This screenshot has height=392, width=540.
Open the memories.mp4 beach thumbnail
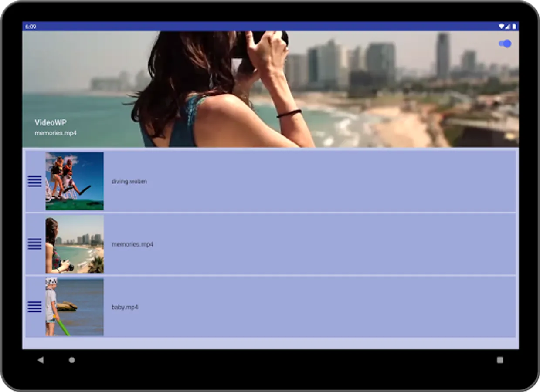(75, 244)
